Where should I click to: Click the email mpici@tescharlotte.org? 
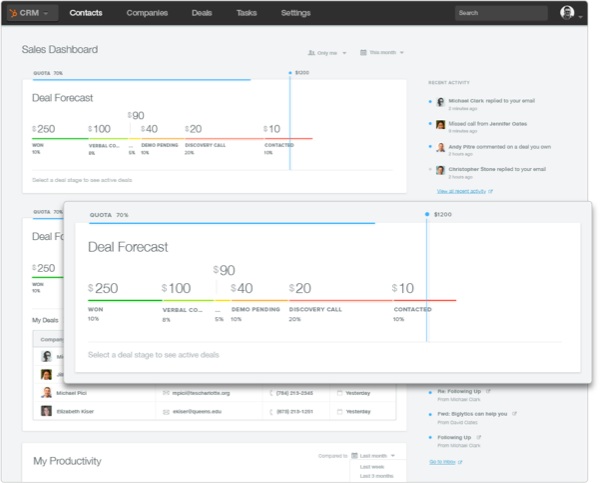[201, 393]
